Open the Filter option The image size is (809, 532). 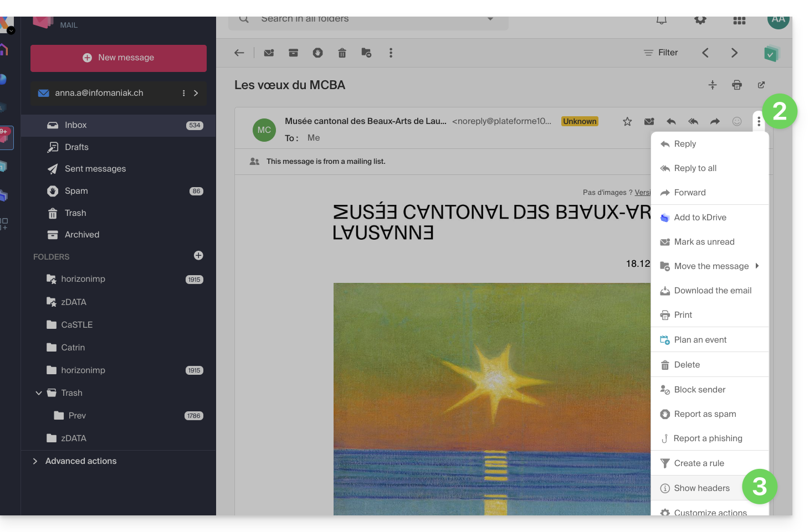660,53
